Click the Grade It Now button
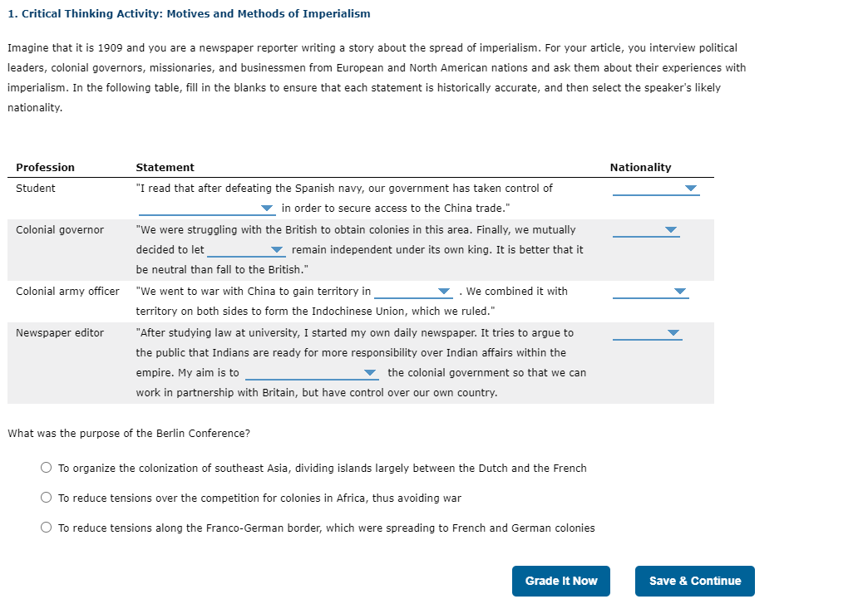The image size is (868, 604). click(560, 581)
